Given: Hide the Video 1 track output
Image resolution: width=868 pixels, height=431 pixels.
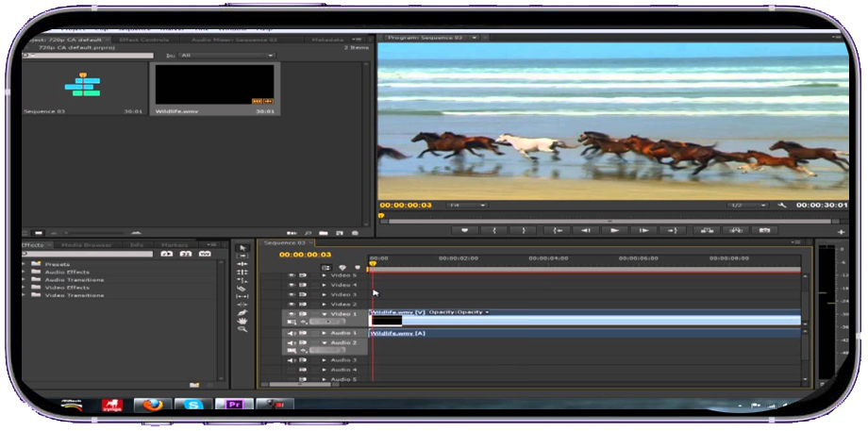Looking at the screenshot, I should [x=292, y=314].
